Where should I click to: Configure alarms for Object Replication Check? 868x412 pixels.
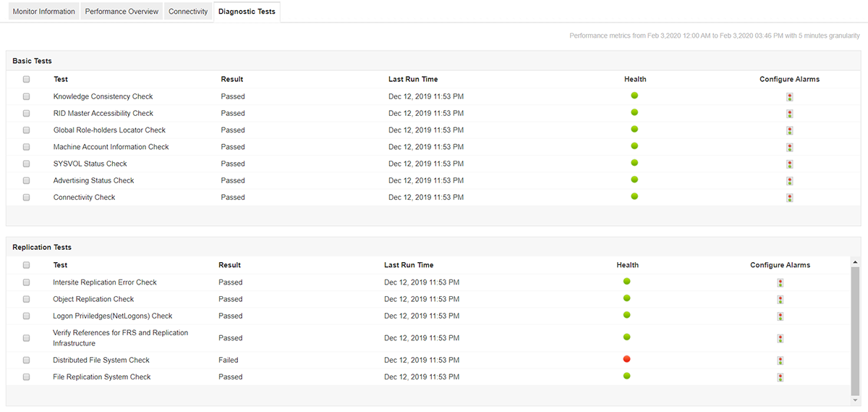780,300
